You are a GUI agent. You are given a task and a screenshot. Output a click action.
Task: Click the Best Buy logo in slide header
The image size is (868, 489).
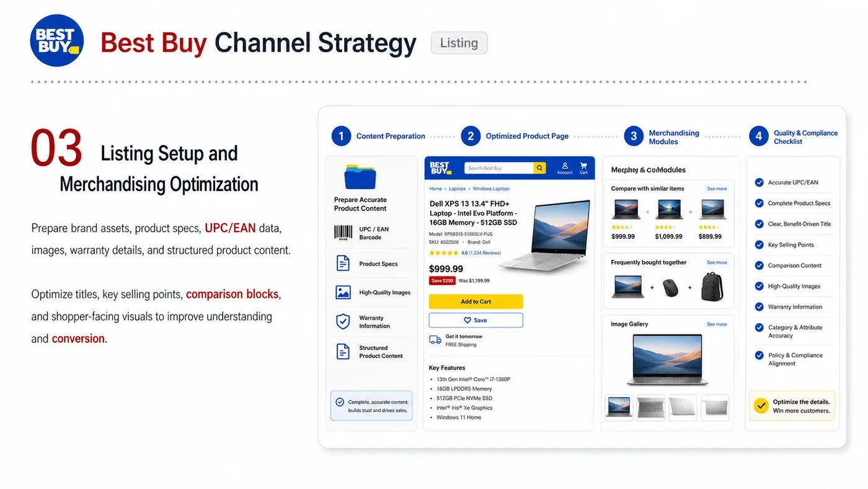click(56, 41)
